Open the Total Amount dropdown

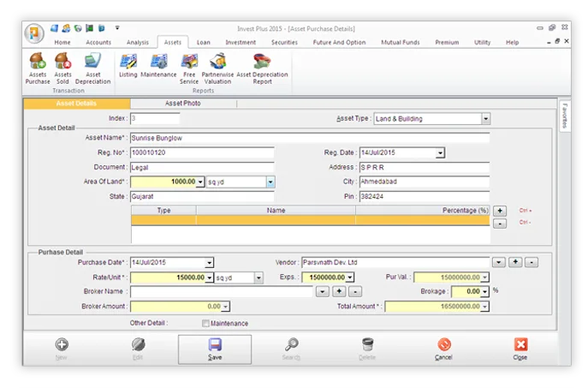tap(485, 307)
